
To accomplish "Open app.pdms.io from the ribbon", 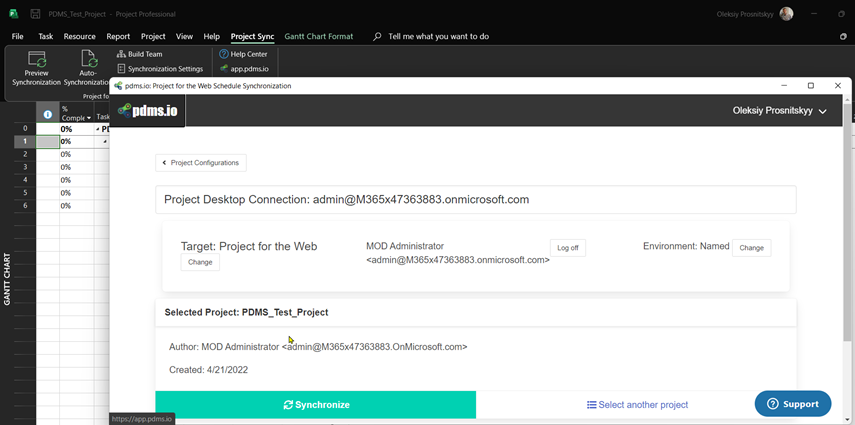I will click(x=243, y=69).
